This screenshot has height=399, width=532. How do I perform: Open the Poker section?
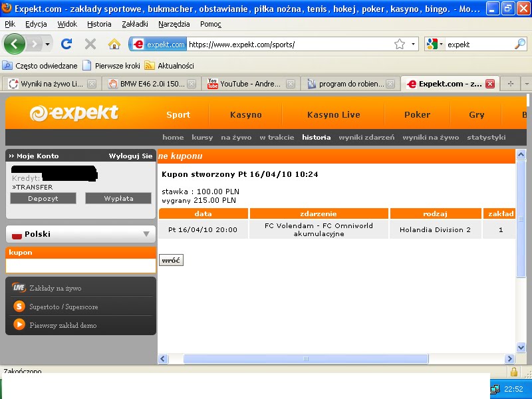418,114
